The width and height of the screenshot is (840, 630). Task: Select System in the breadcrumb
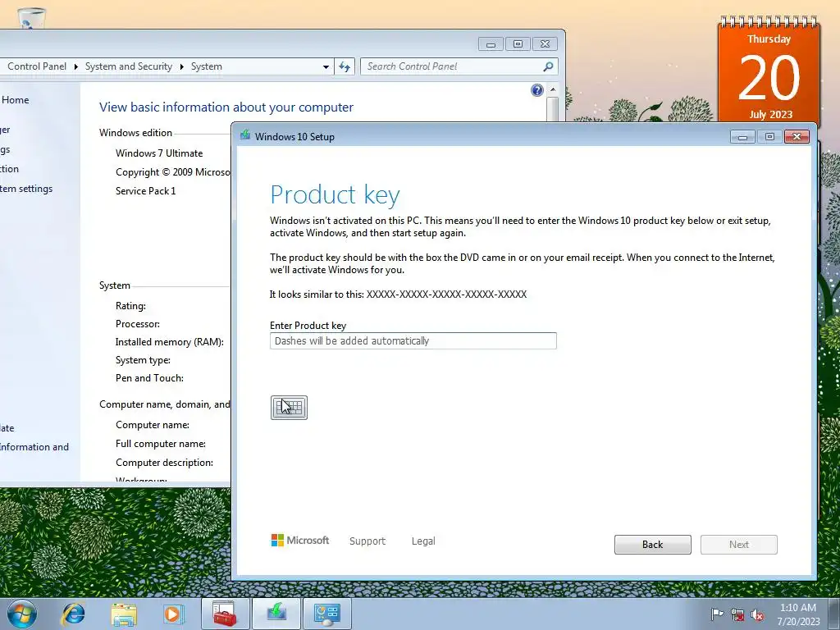click(x=206, y=66)
